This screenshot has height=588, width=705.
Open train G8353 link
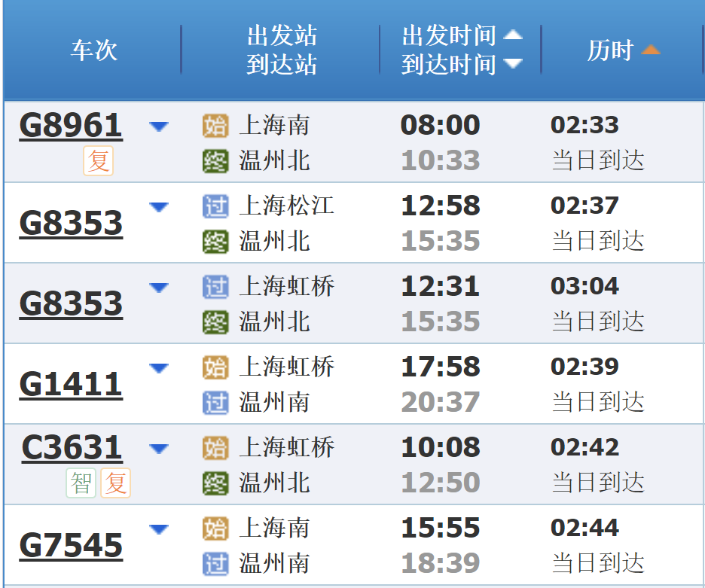(70, 223)
